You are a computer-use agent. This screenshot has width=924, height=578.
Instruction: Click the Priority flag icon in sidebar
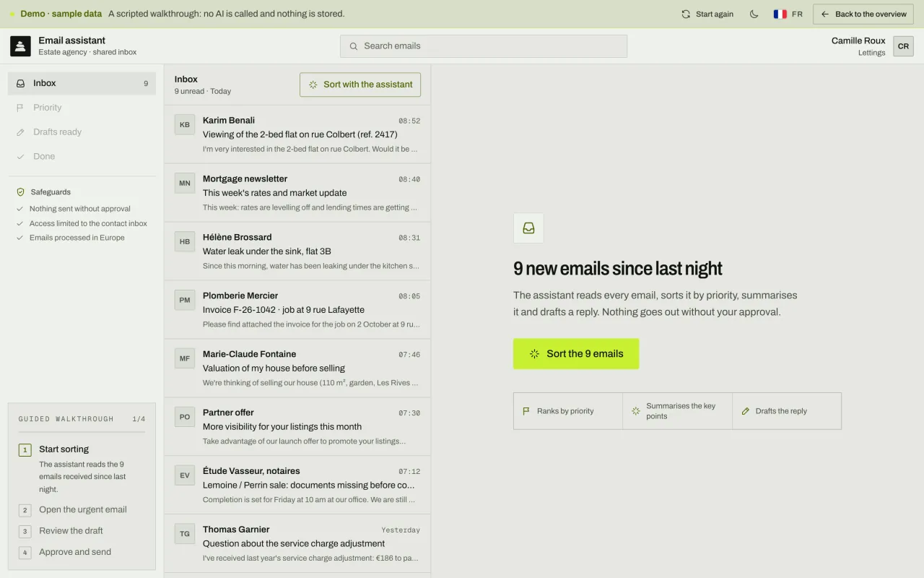pyautogui.click(x=21, y=108)
